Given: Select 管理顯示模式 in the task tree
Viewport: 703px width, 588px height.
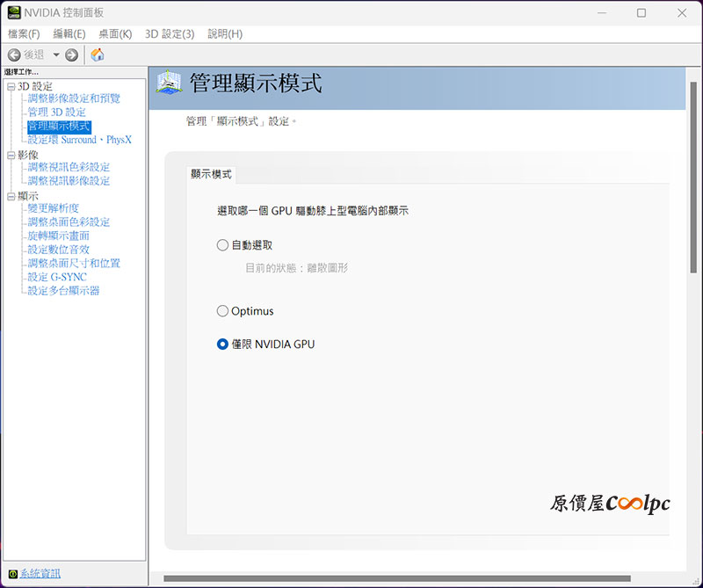Looking at the screenshot, I should 59,127.
